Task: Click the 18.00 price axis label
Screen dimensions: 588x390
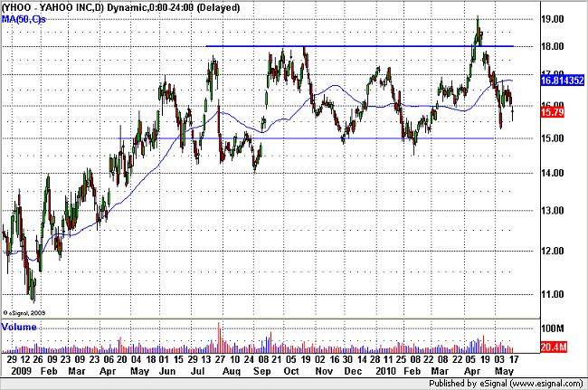Action: (x=553, y=46)
